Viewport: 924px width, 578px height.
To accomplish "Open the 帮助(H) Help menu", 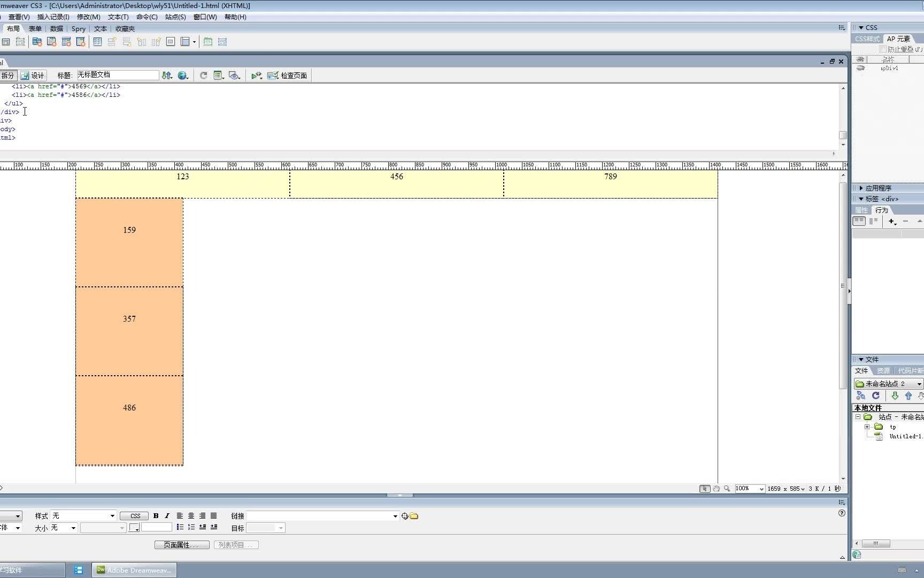I will [235, 17].
